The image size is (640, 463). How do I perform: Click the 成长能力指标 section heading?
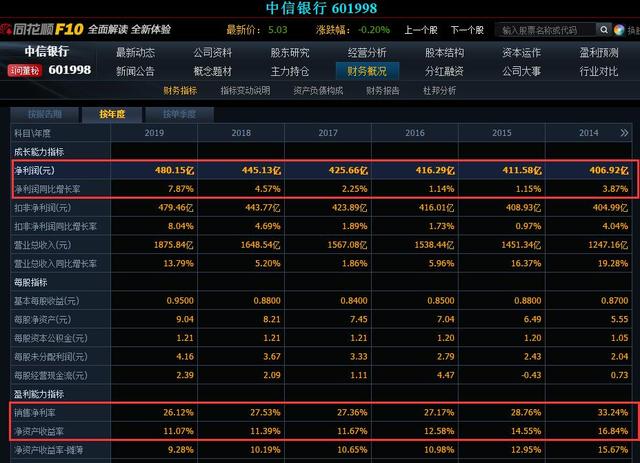(39, 152)
